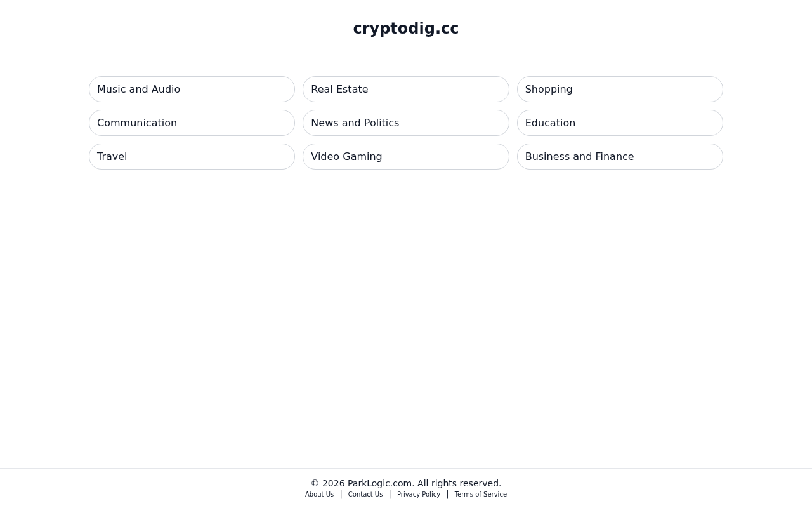This screenshot has width=812, height=508.
Task: Click the Travel pill button
Action: (x=192, y=157)
